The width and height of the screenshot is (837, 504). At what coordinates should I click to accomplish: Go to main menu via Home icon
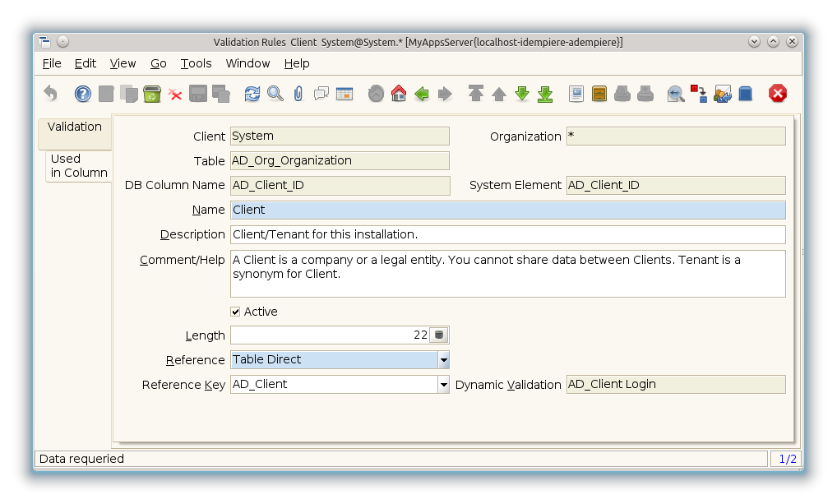pyautogui.click(x=399, y=94)
